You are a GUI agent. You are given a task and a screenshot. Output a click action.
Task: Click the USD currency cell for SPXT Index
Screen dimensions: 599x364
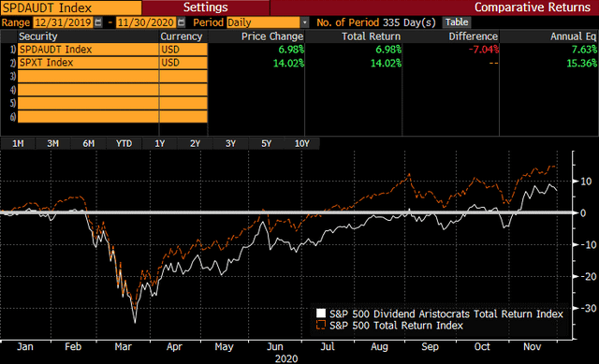pyautogui.click(x=183, y=63)
